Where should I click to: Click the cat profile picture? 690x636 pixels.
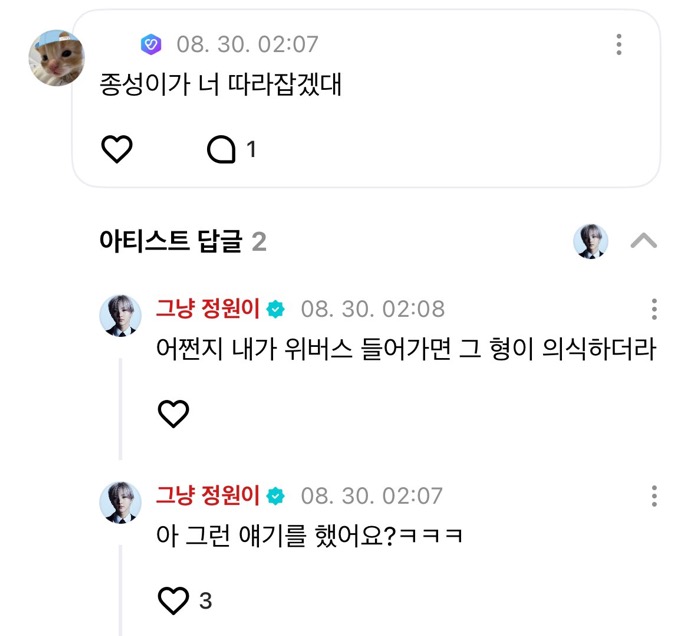[x=56, y=59]
